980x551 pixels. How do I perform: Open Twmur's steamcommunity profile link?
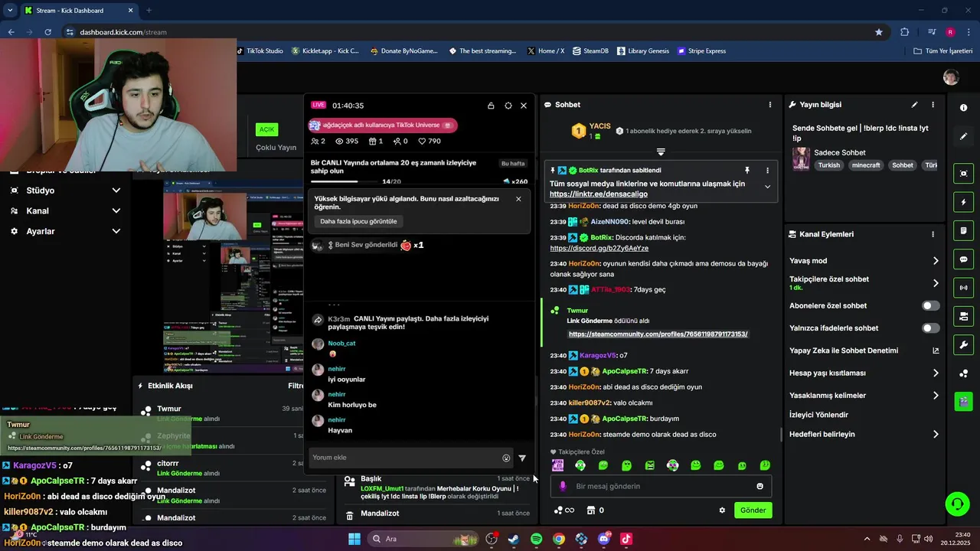(x=658, y=334)
